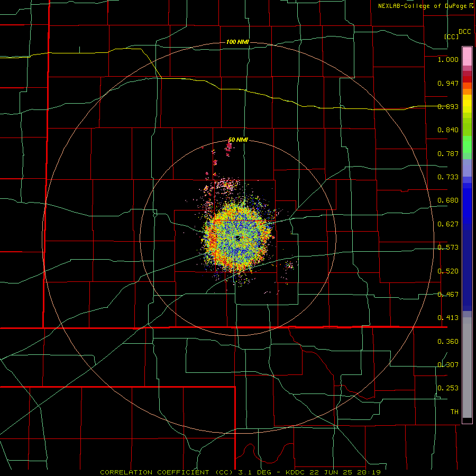Click the 0.787 color scale value

pyautogui.click(x=448, y=153)
